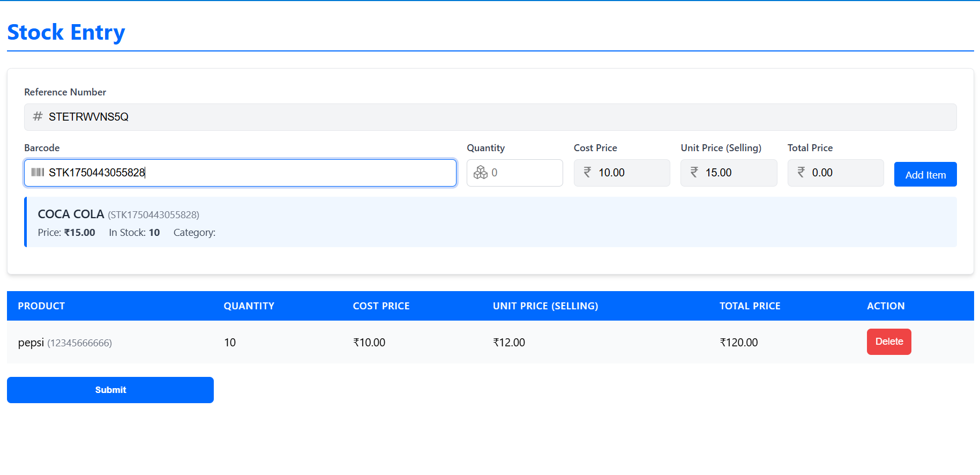Click the pepsi product name in table

click(31, 343)
